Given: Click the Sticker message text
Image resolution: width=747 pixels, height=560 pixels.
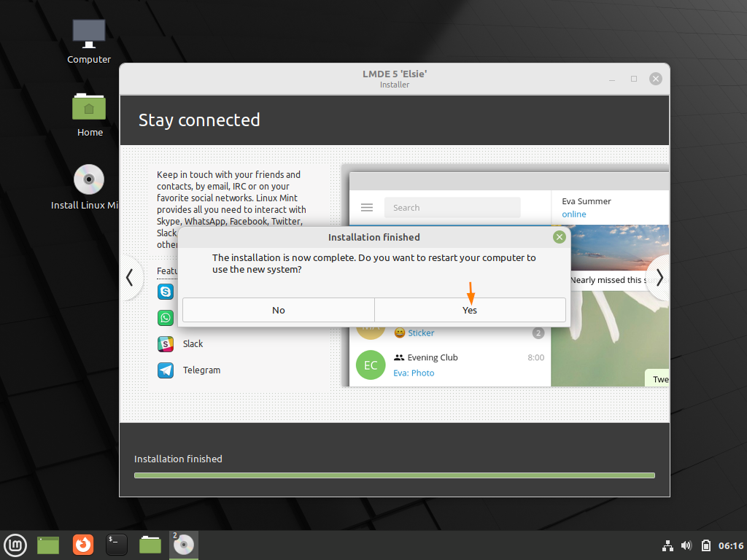Looking at the screenshot, I should pos(421,332).
